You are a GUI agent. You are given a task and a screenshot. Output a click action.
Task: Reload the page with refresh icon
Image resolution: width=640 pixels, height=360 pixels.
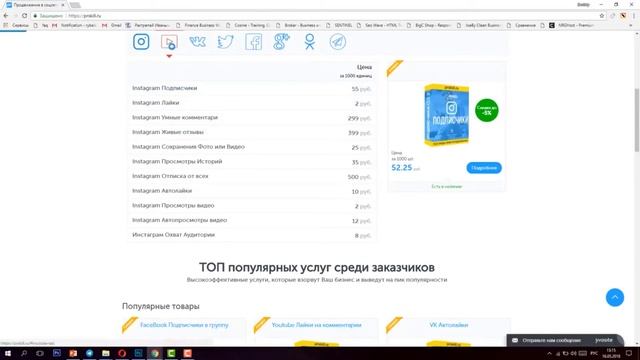click(24, 16)
